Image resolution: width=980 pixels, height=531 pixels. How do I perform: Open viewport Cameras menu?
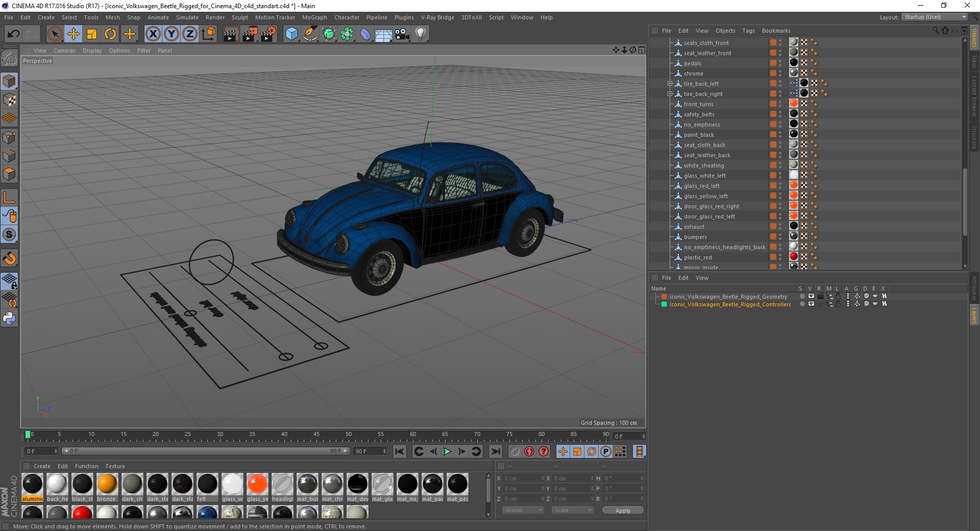point(64,51)
